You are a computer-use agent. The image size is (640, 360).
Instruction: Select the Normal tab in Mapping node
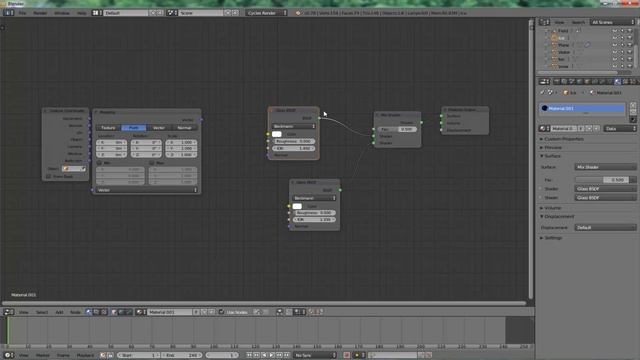coord(184,128)
